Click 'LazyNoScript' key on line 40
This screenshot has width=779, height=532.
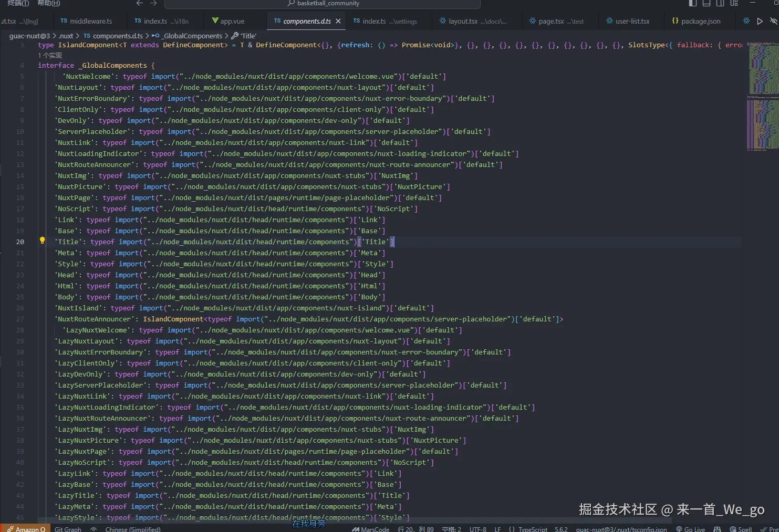(82, 463)
